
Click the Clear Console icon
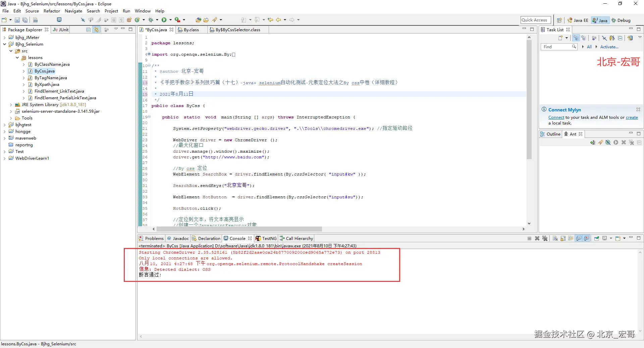click(x=555, y=238)
